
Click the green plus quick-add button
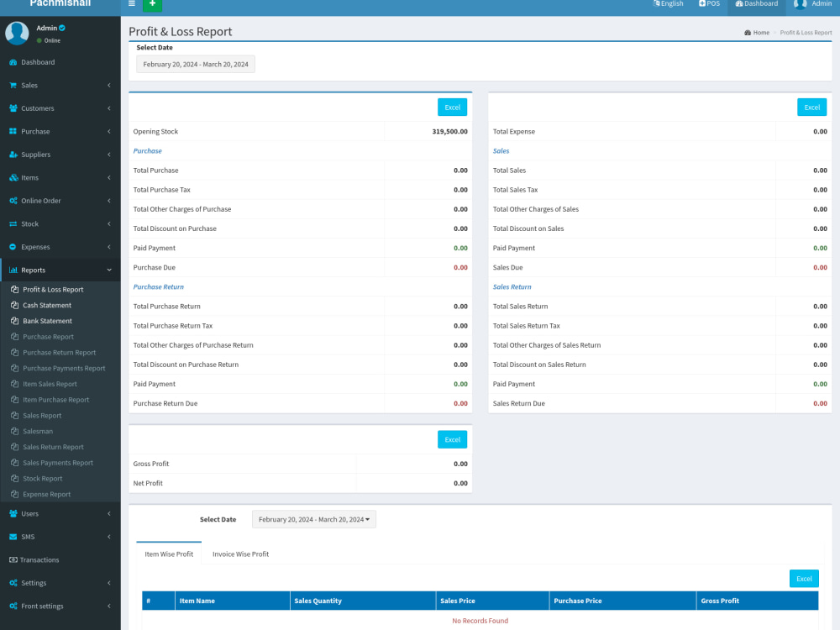(152, 4)
